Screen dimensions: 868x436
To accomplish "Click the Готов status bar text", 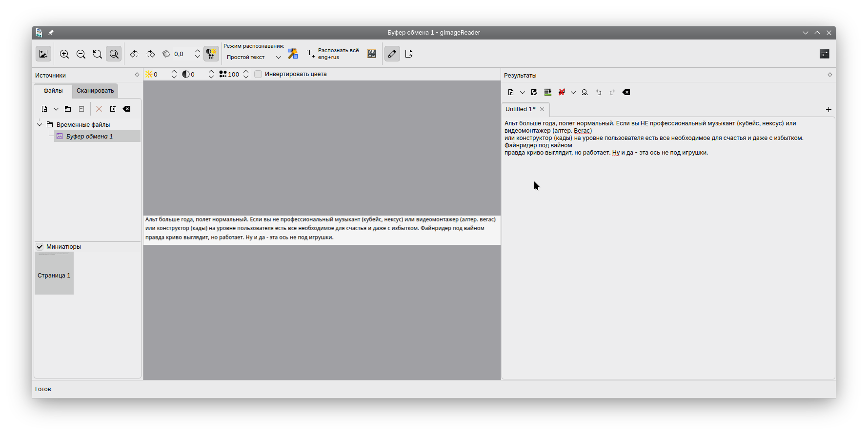I will coord(43,389).
